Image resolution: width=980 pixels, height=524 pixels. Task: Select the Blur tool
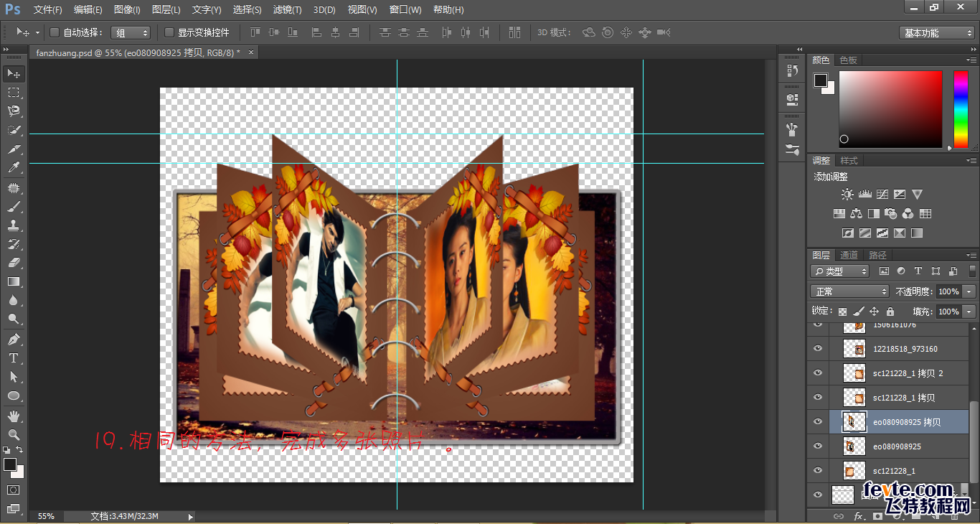pyautogui.click(x=14, y=300)
